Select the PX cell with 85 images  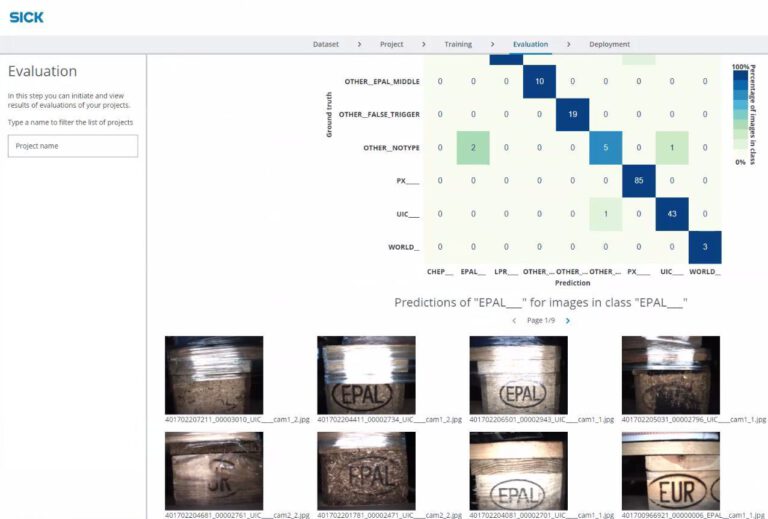tap(638, 181)
